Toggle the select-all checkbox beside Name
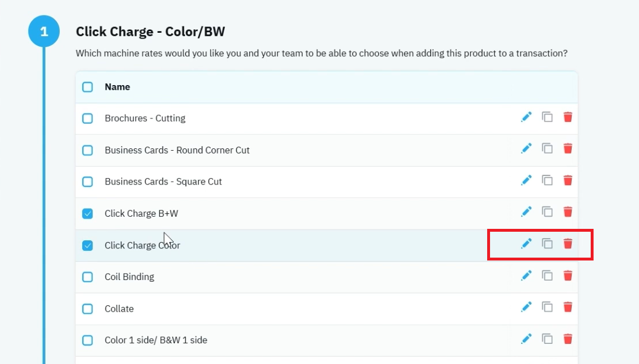The width and height of the screenshot is (639, 364). point(87,87)
